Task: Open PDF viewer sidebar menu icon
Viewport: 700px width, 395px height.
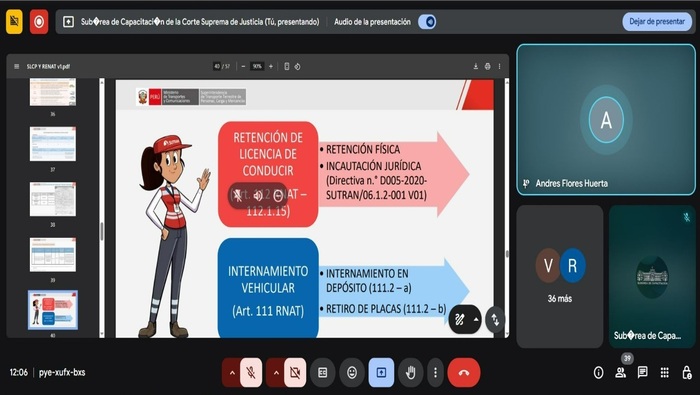Action: pos(17,67)
